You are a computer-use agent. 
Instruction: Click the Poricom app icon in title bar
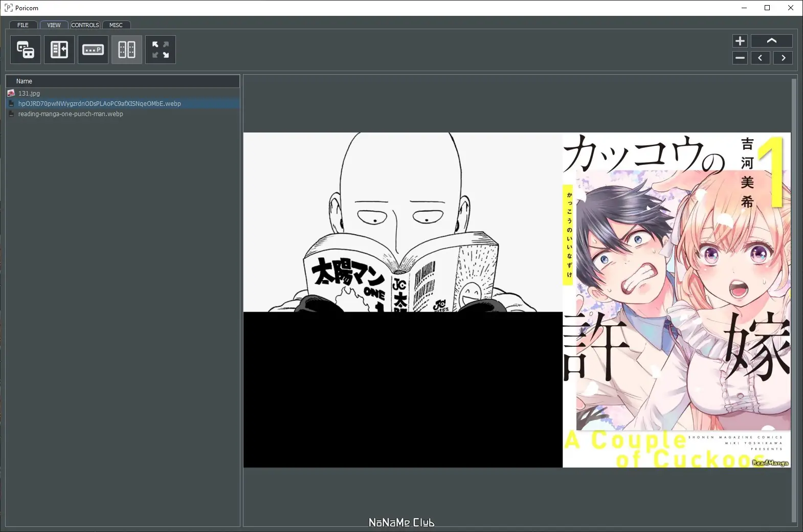click(x=9, y=8)
